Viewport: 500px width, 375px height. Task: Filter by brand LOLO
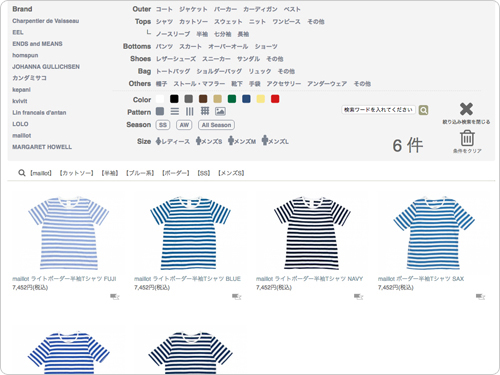click(x=20, y=124)
